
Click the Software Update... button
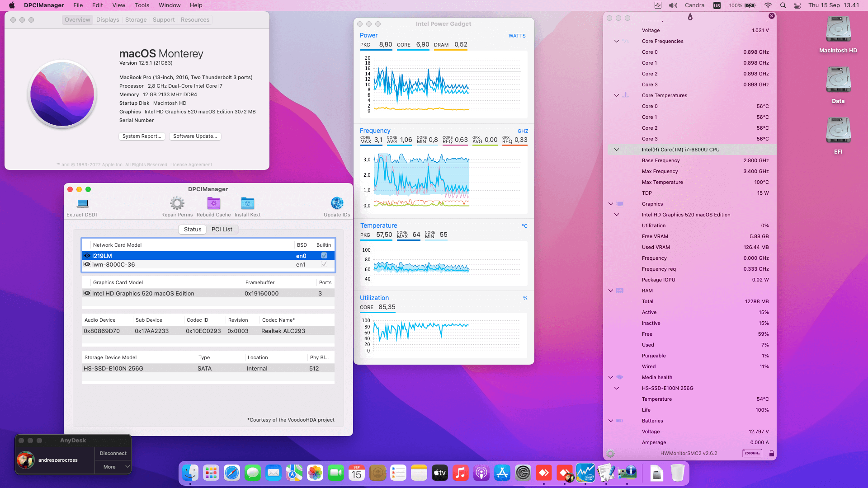pyautogui.click(x=195, y=136)
